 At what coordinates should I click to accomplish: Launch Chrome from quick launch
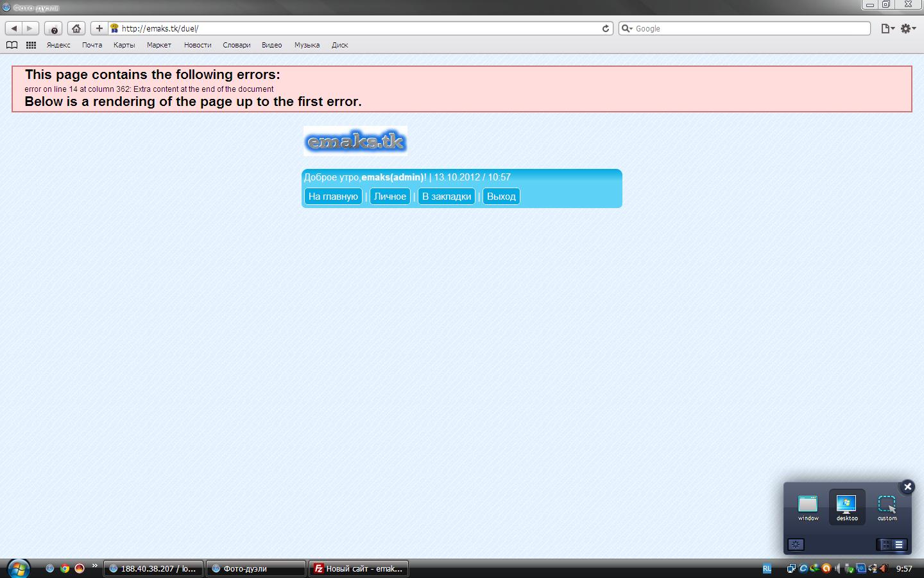(x=65, y=568)
